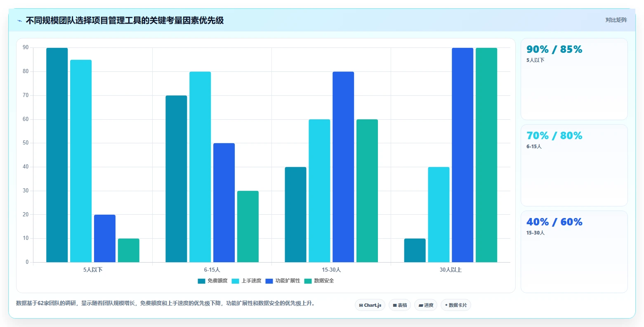Select the 数据安全 bar for 5人以下
Viewport: 644px width, 327px height.
pyautogui.click(x=129, y=250)
